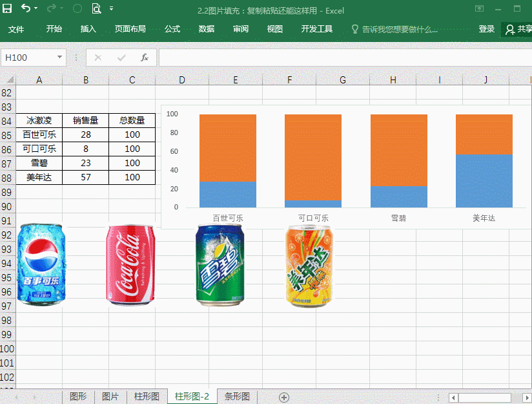532x404 pixels.
Task: Click the sheet navigation right arrow
Action: point(35,397)
